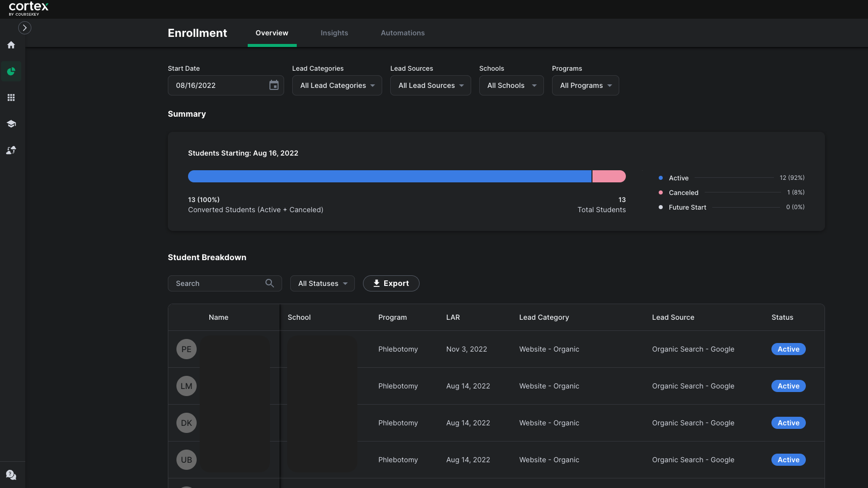The height and width of the screenshot is (488, 868).
Task: Click Phlebotomy in the PE row
Action: click(398, 349)
